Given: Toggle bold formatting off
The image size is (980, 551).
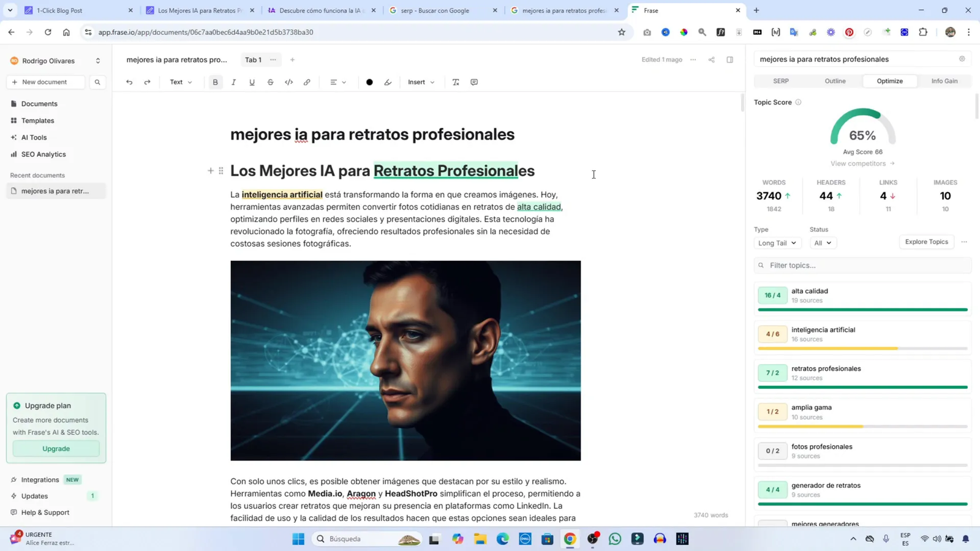Looking at the screenshot, I should coord(215,81).
